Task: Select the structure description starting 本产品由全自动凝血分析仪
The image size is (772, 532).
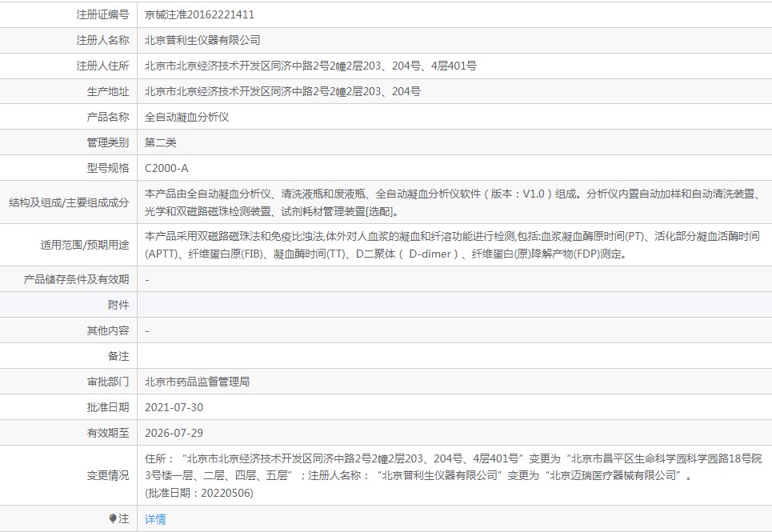Action: (x=453, y=202)
